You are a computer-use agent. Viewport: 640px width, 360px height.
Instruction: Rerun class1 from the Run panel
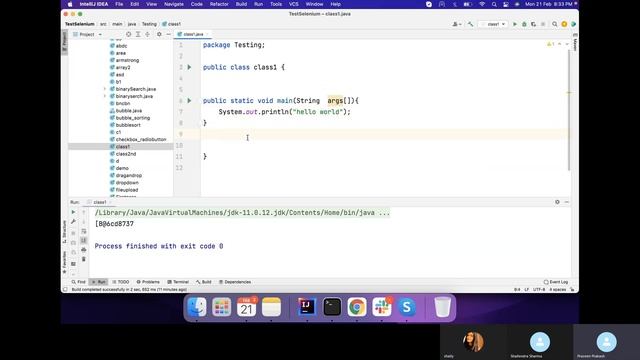click(x=73, y=212)
